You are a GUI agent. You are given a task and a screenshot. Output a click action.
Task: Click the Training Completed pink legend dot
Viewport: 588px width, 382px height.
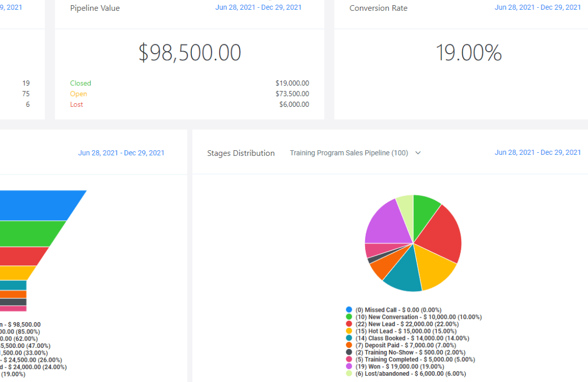tap(349, 359)
